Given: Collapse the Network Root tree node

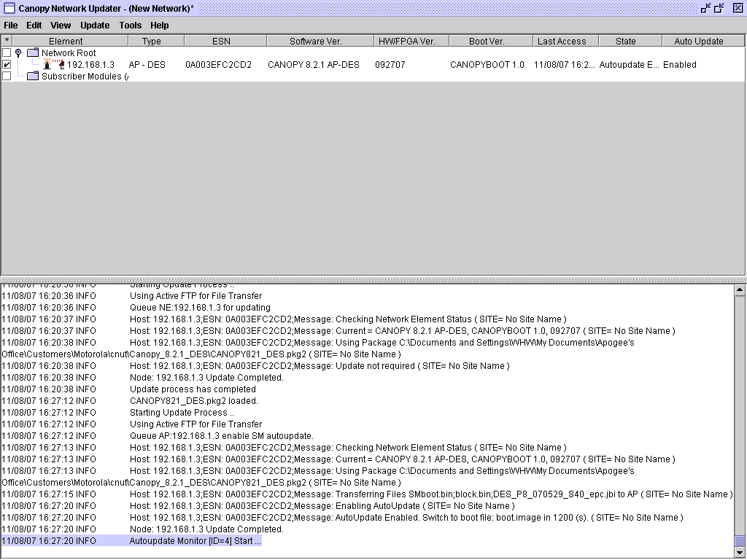Looking at the screenshot, I should (19, 53).
